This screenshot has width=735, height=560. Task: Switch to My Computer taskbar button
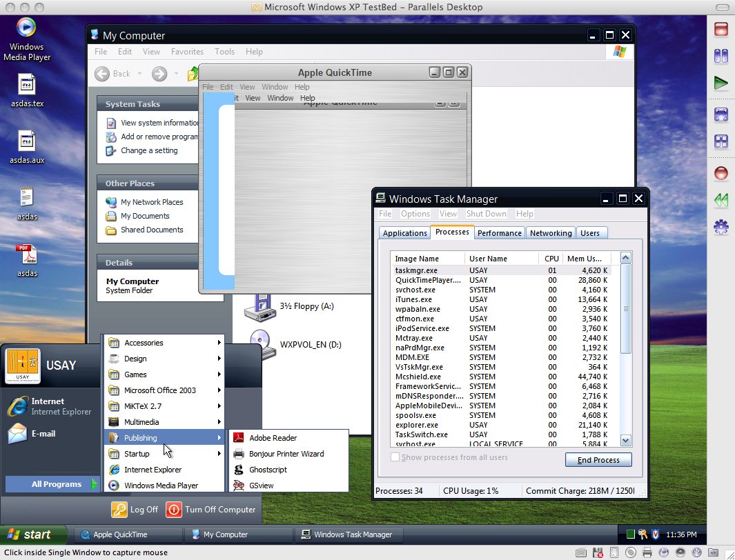[x=237, y=534]
